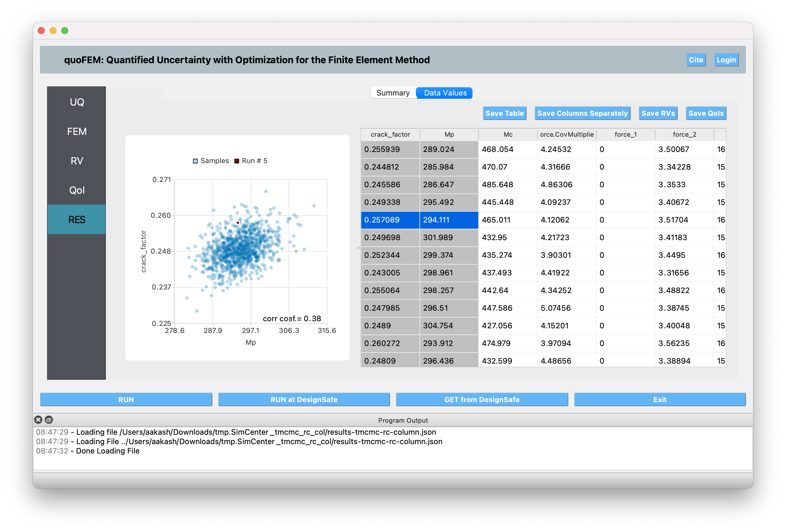Click the corr coef.= 0.38 label
Image resolution: width=786 pixels, height=532 pixels.
point(292,319)
